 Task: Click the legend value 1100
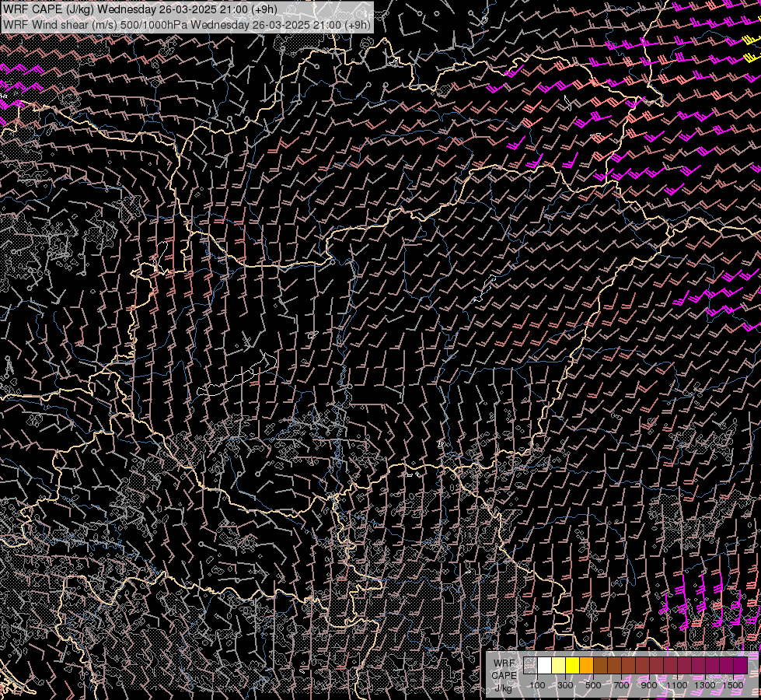[x=676, y=685]
